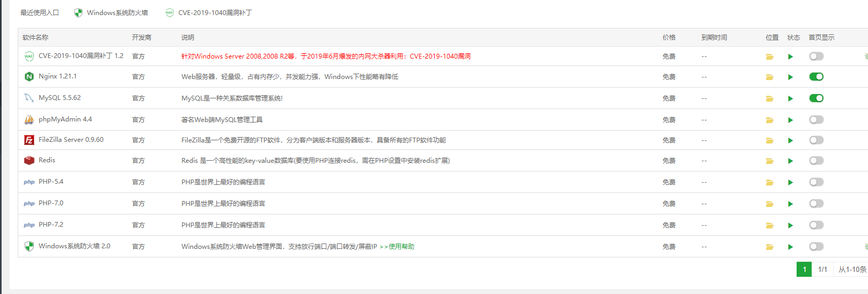Open folder location for Redis
The height and width of the screenshot is (294, 868).
pos(769,161)
